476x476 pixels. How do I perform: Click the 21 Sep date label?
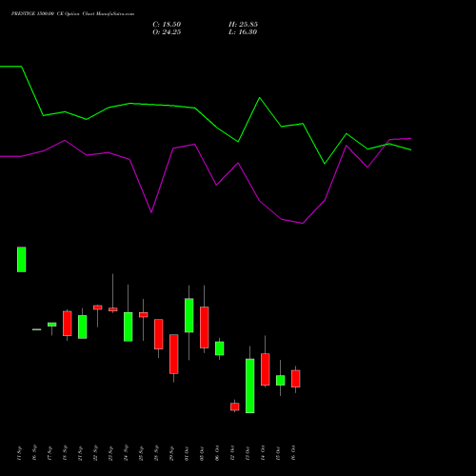80,453
